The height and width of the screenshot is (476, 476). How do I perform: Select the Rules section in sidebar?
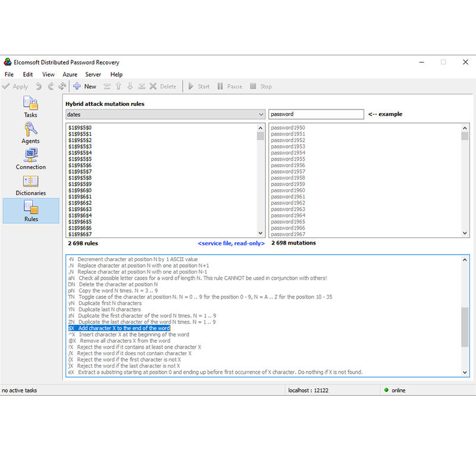pyautogui.click(x=31, y=211)
